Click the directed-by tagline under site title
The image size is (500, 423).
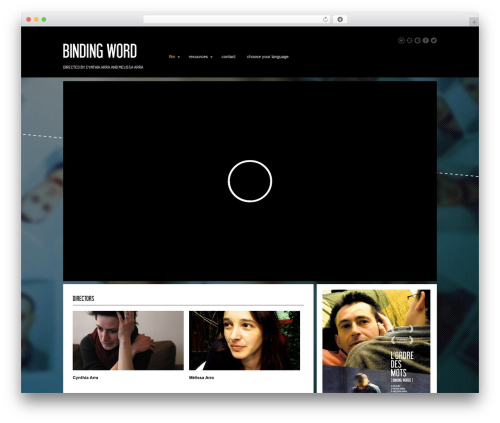pyautogui.click(x=103, y=67)
